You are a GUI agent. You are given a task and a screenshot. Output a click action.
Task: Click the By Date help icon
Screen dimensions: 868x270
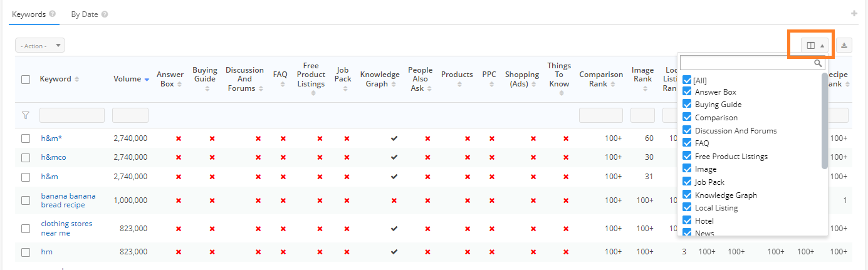click(x=105, y=14)
